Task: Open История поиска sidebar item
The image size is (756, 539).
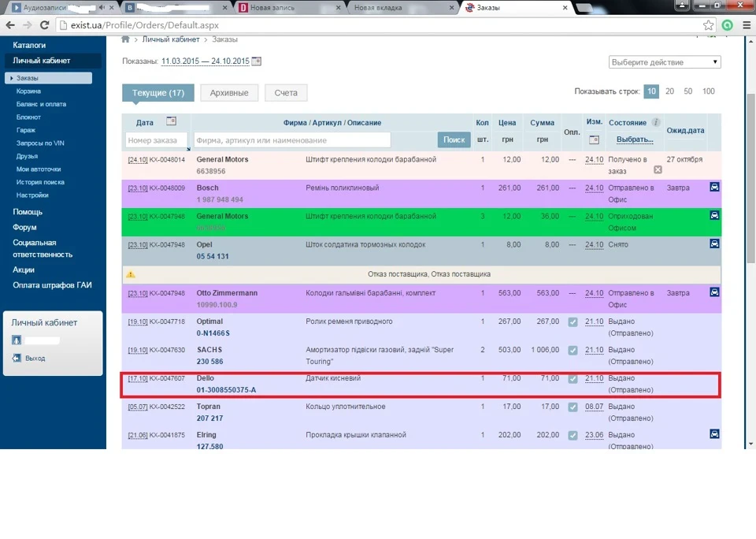Action: [40, 182]
